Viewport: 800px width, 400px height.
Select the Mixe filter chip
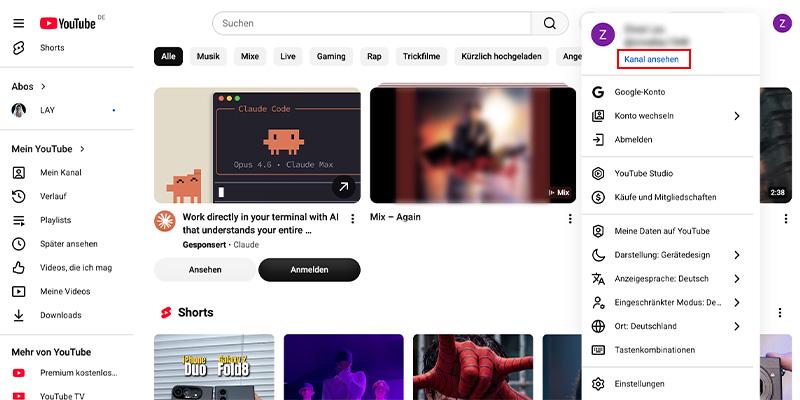250,57
